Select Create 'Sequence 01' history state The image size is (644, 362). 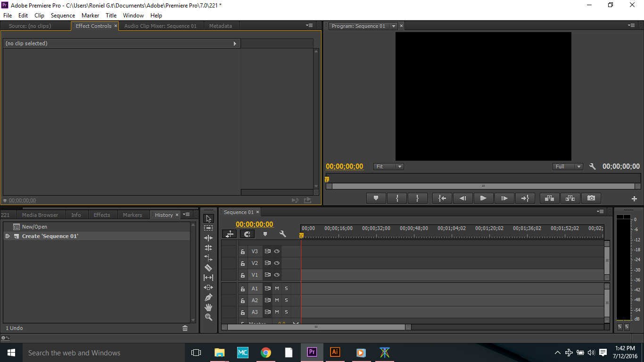(97, 236)
